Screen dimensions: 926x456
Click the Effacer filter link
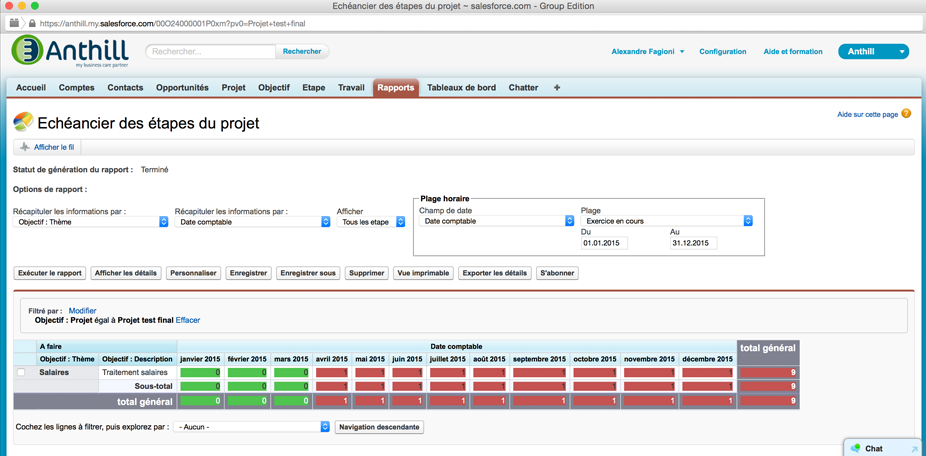(x=188, y=320)
